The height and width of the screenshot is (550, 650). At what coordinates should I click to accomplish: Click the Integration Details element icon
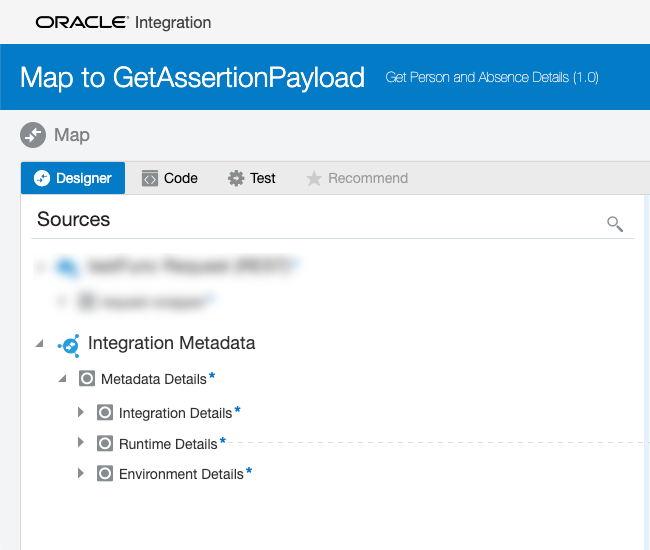tap(105, 413)
